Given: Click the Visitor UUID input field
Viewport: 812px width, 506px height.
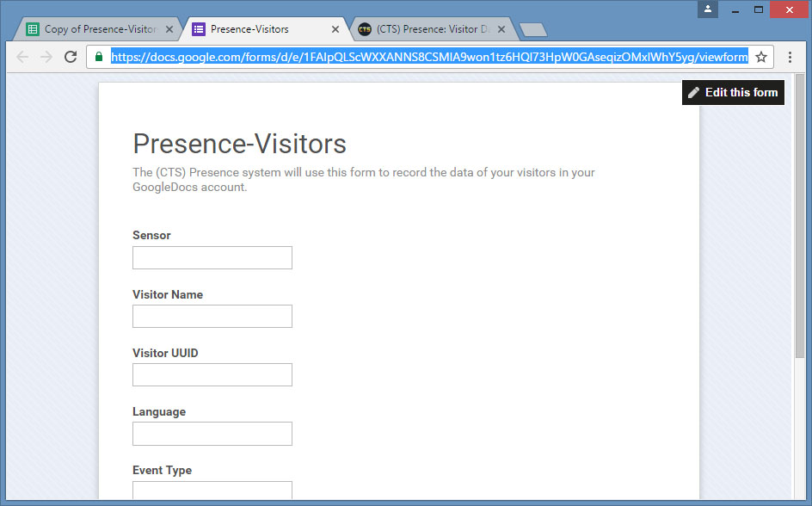Looking at the screenshot, I should coord(212,375).
